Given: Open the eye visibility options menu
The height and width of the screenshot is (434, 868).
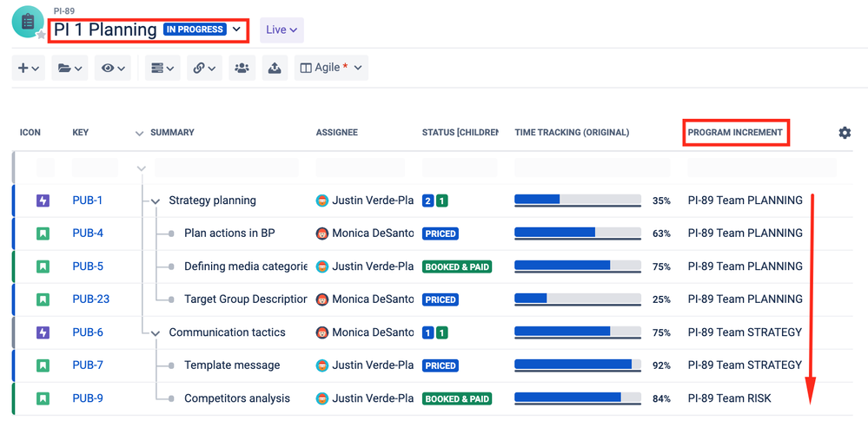Looking at the screenshot, I should pos(113,68).
